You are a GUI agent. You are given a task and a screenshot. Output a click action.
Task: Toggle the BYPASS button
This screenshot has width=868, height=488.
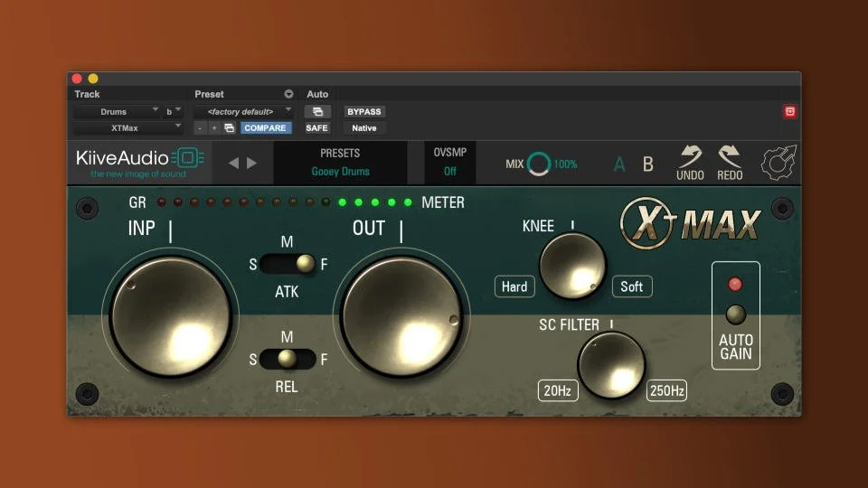coord(363,112)
